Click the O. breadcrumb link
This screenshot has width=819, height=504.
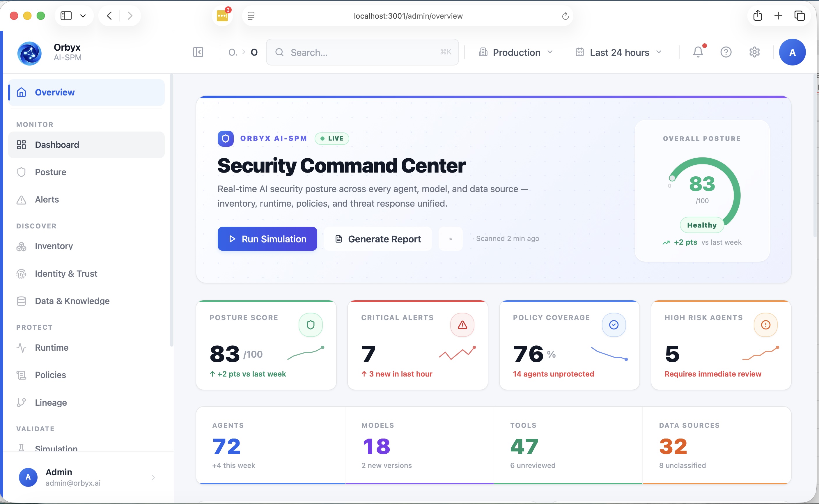(233, 52)
